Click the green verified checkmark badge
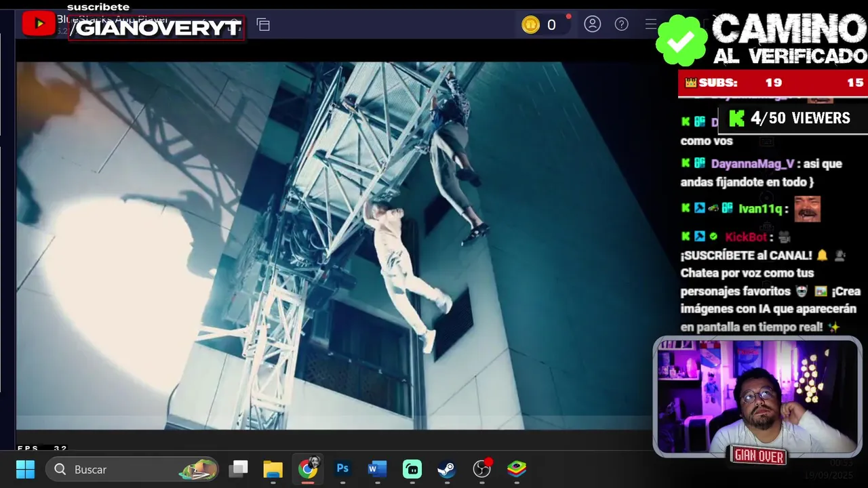Screen dimensions: 868x488 coord(682,41)
